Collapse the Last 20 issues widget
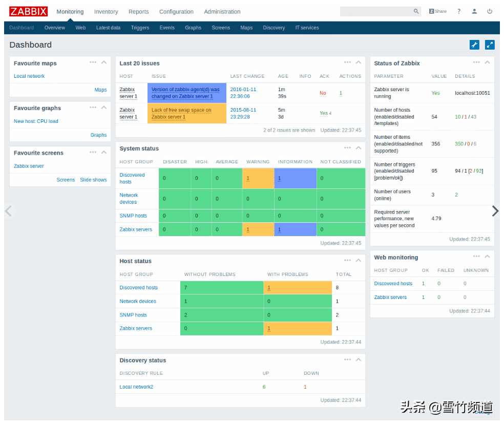The image size is (504, 425). [359, 62]
